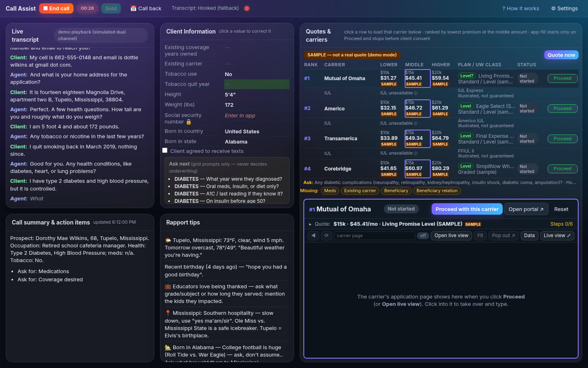Select the Existing carrier missing chip
Image resolution: width=588 pixels, height=368 pixels.
(x=360, y=191)
